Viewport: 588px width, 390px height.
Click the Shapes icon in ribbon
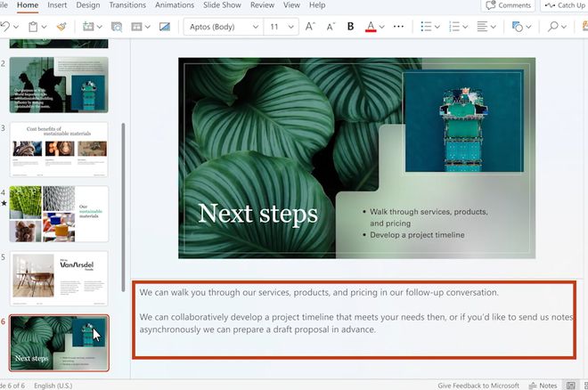[x=517, y=27]
